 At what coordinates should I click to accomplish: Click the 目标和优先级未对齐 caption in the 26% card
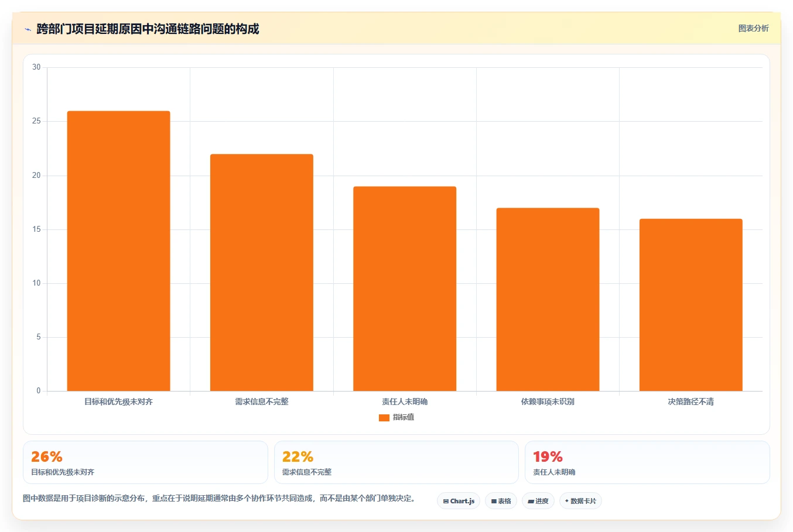tap(63, 472)
